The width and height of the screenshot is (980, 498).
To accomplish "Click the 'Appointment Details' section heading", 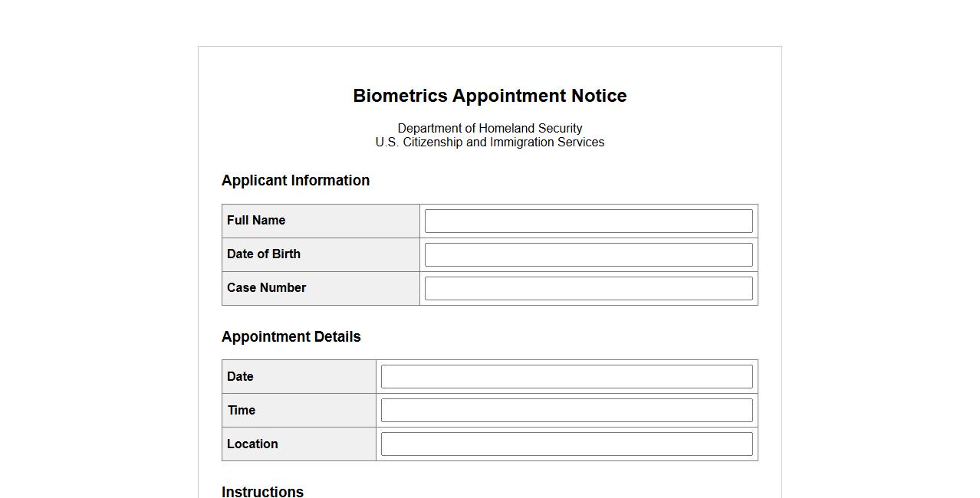I will 291,337.
